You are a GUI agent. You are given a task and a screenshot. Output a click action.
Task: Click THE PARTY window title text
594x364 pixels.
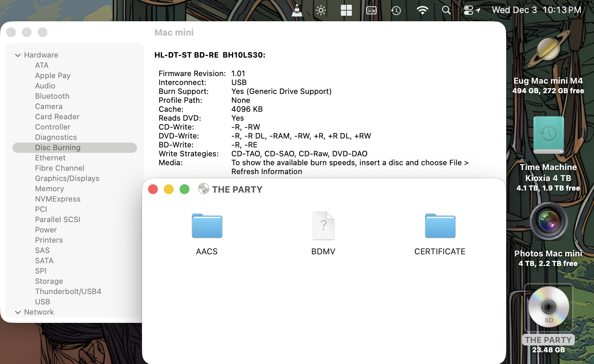pos(237,190)
